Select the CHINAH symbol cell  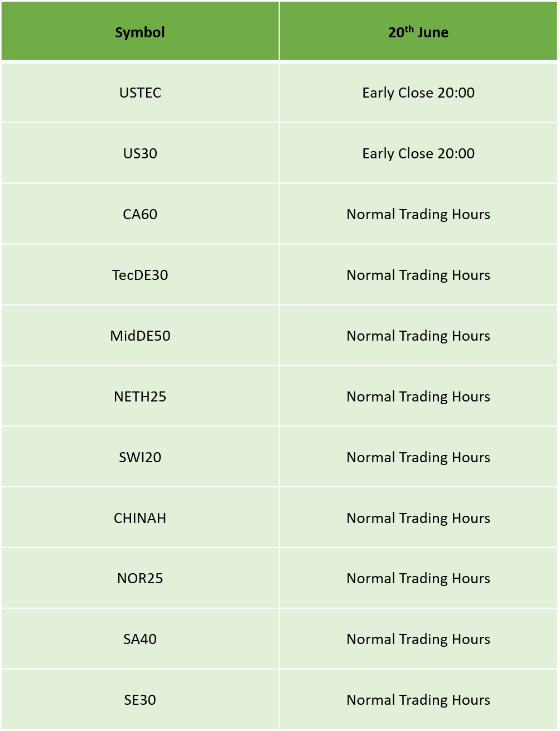(140, 518)
